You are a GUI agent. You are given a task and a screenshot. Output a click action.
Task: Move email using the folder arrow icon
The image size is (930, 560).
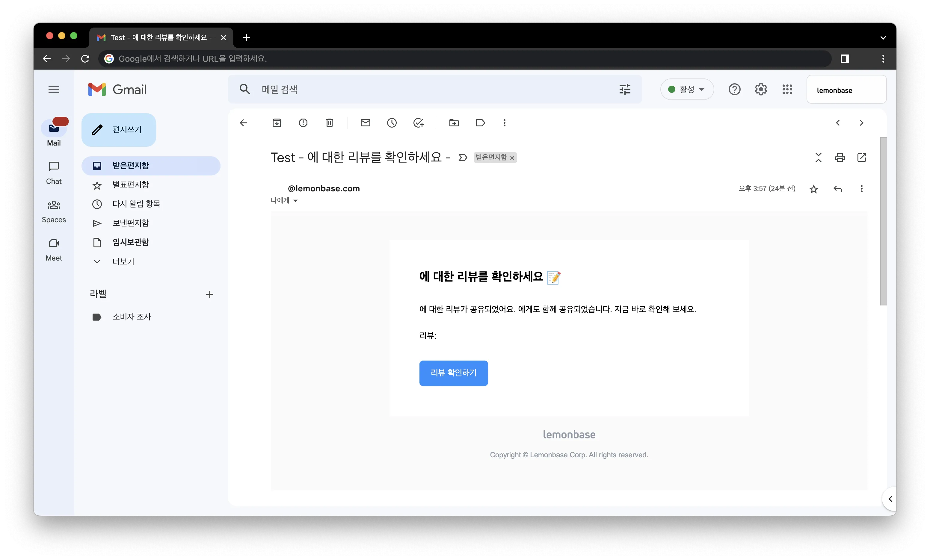[x=454, y=123]
